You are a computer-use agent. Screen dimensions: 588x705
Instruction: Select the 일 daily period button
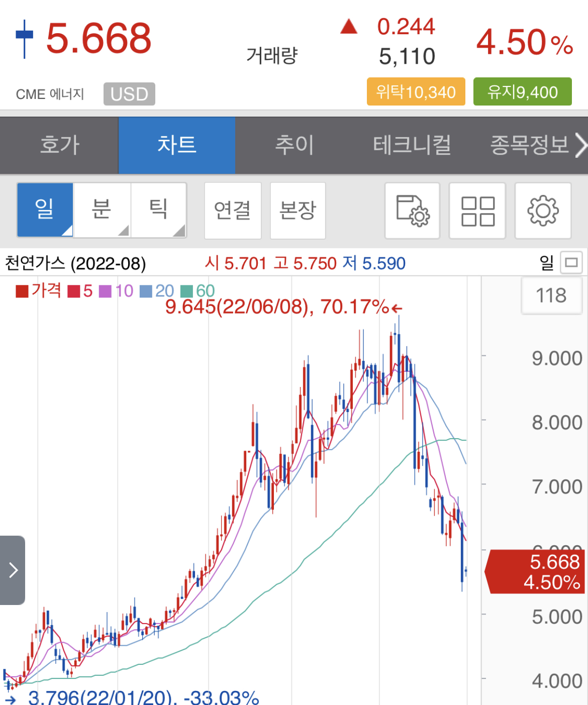pyautogui.click(x=45, y=210)
